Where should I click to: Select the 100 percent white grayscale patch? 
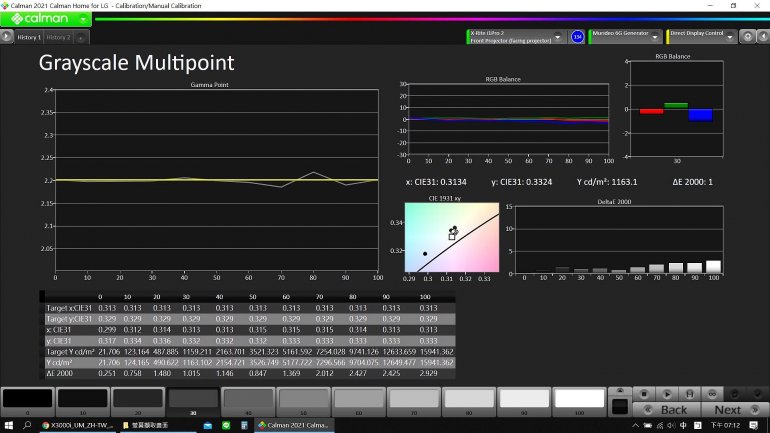[579, 399]
